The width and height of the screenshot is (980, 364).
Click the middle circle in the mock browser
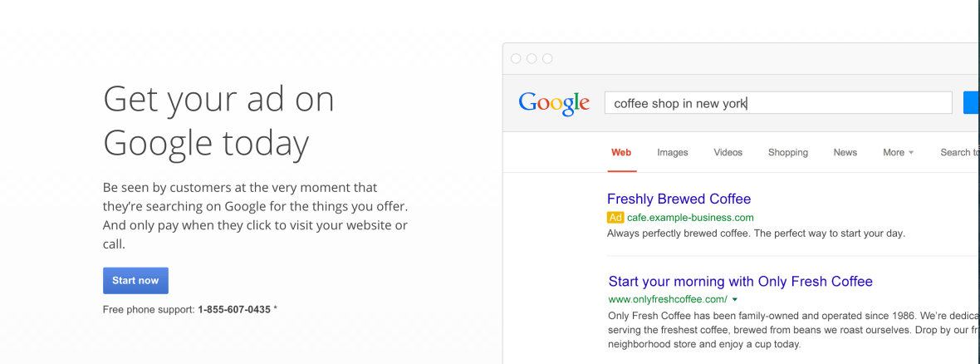532,58
